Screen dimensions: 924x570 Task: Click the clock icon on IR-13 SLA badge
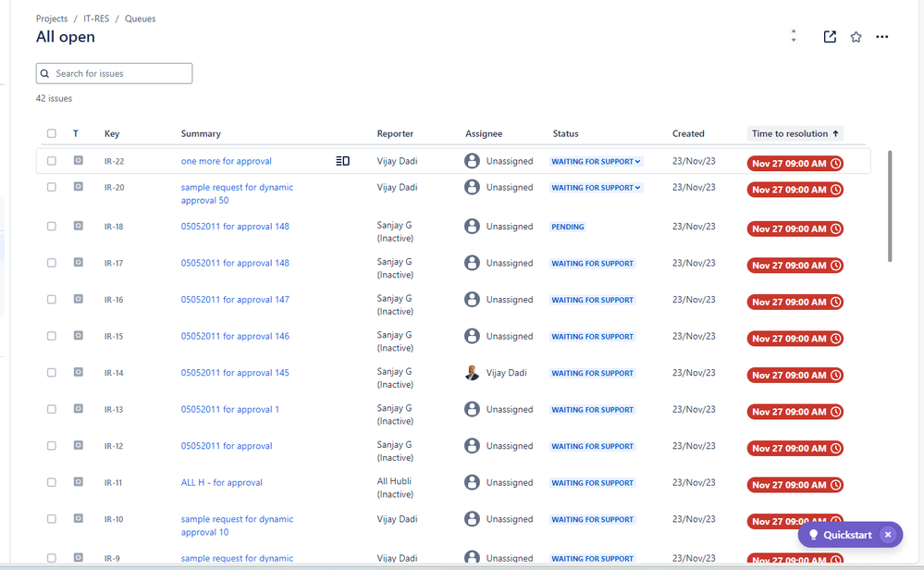coord(835,412)
